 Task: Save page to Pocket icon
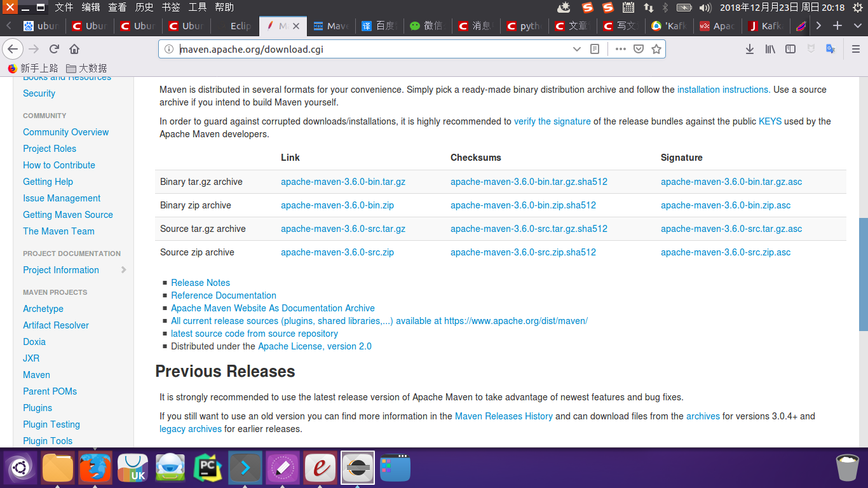(x=639, y=49)
